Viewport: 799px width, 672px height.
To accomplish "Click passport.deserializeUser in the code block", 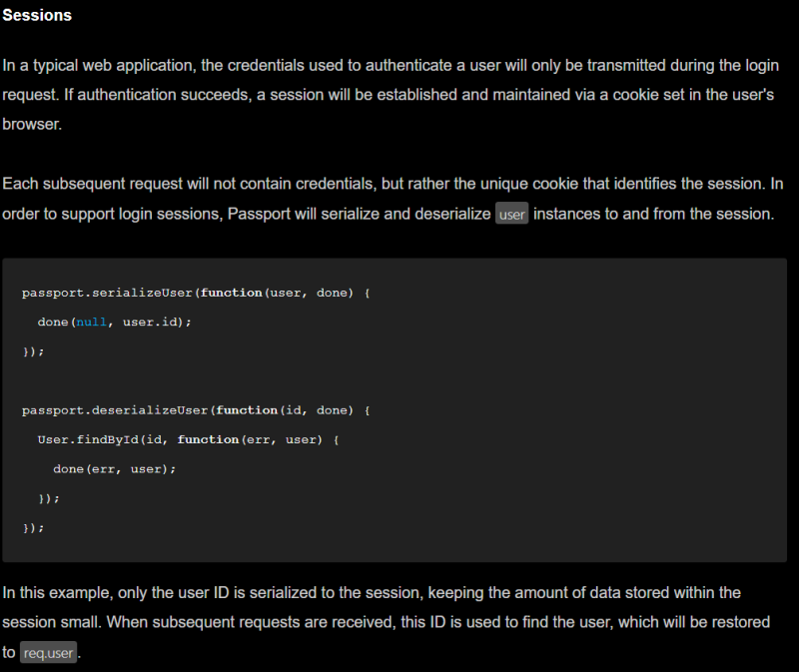I will tap(117, 409).
